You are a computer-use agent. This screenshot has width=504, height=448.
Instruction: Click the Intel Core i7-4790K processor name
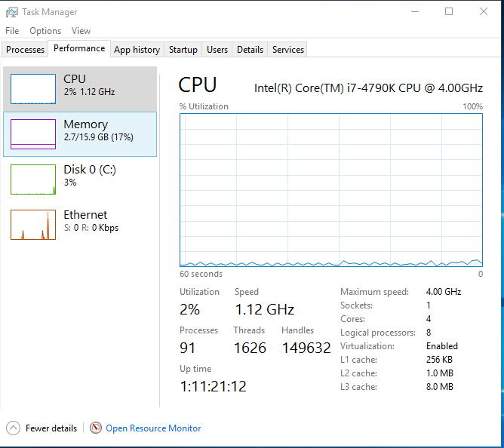[x=368, y=88]
